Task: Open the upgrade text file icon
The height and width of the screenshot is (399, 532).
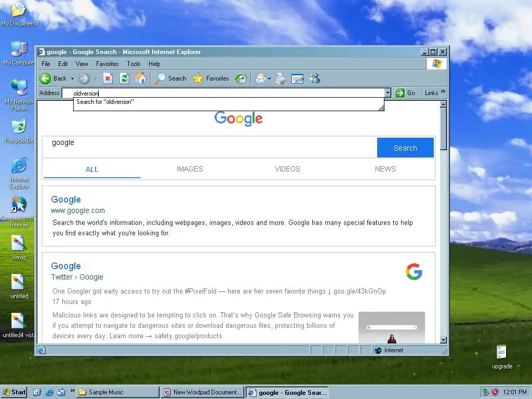Action: tap(502, 357)
